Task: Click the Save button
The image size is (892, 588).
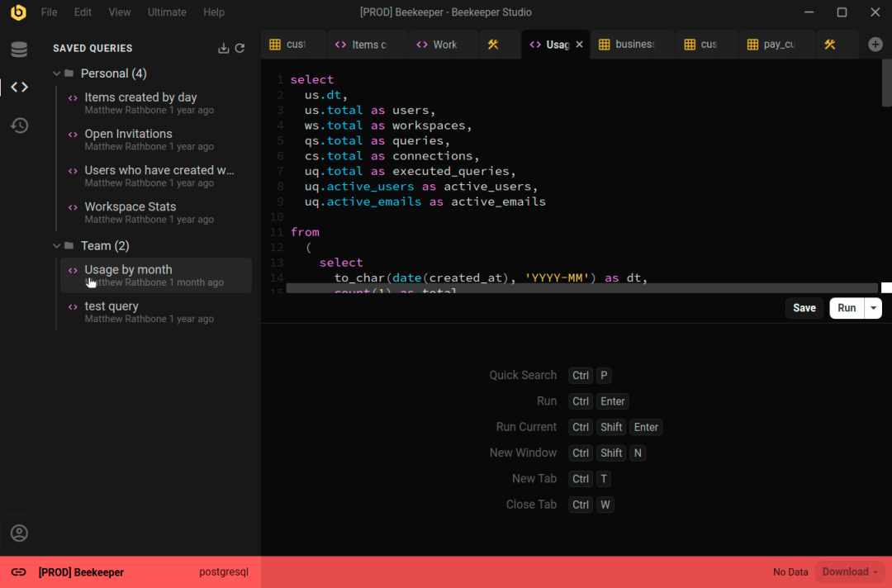Action: pos(804,308)
